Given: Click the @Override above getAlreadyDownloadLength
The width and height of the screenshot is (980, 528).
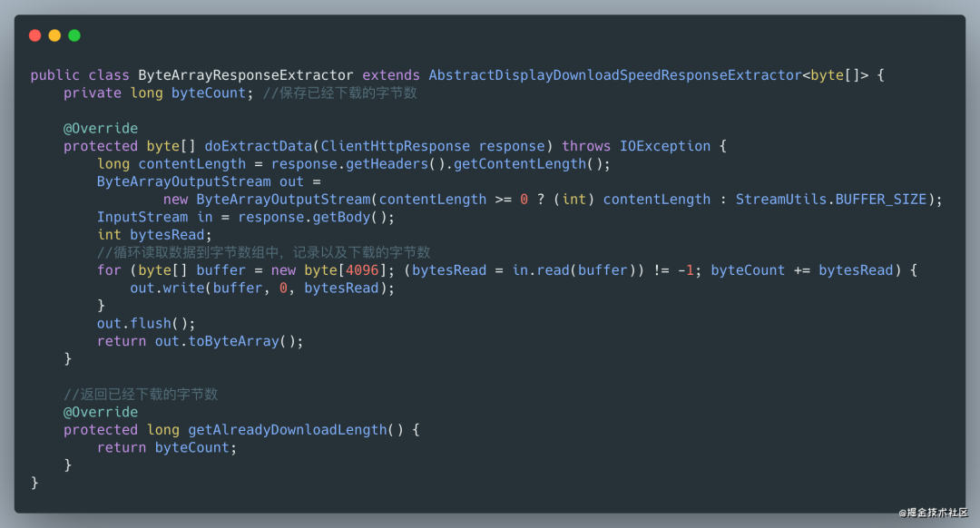Looking at the screenshot, I should point(101,413).
